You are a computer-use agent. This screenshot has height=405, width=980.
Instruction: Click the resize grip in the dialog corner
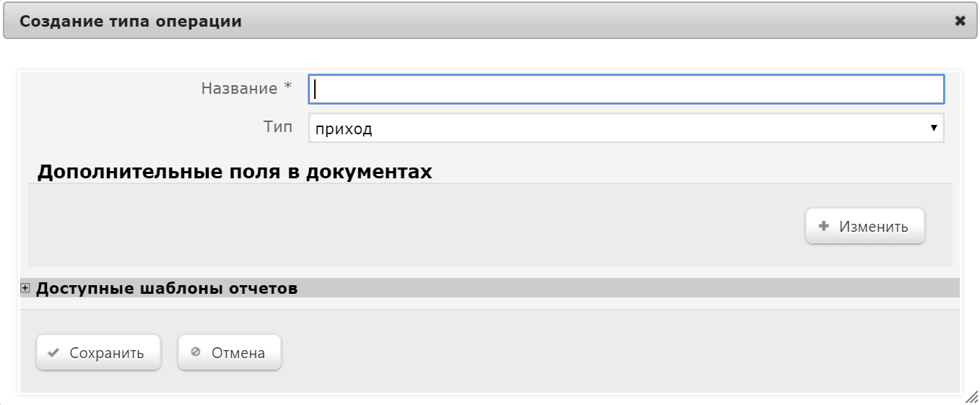972,397
